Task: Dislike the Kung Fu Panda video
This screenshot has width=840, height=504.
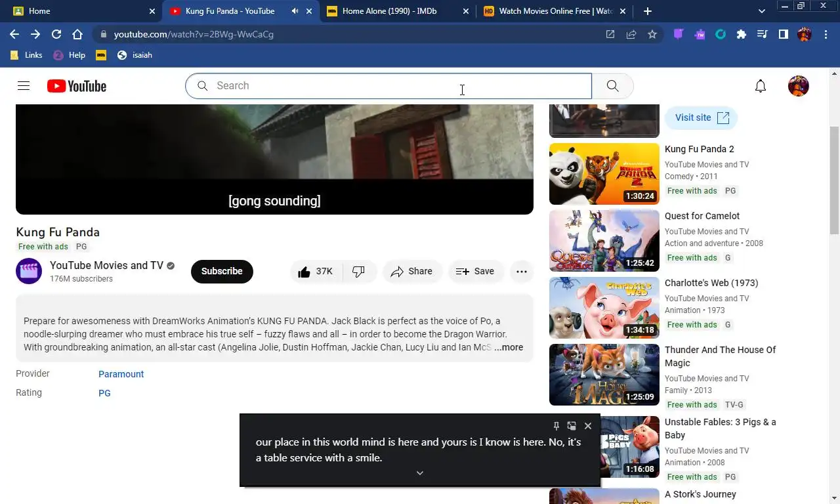Action: click(x=359, y=272)
